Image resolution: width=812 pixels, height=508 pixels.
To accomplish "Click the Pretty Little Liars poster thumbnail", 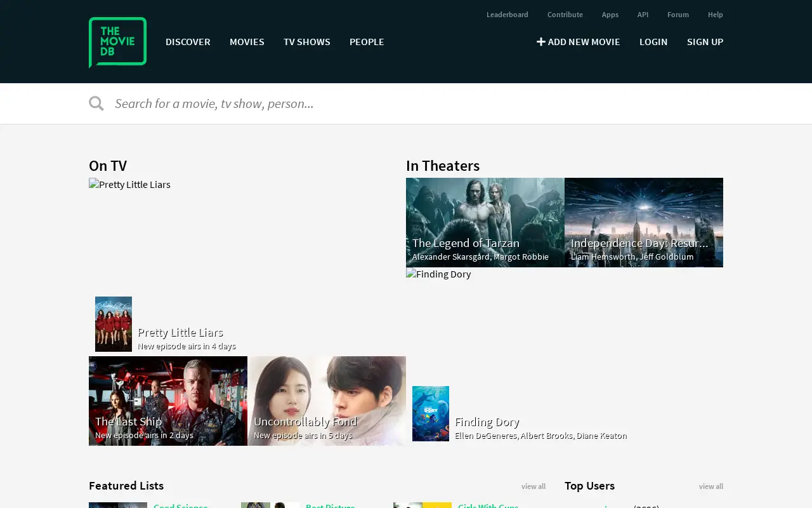I will coord(114,324).
